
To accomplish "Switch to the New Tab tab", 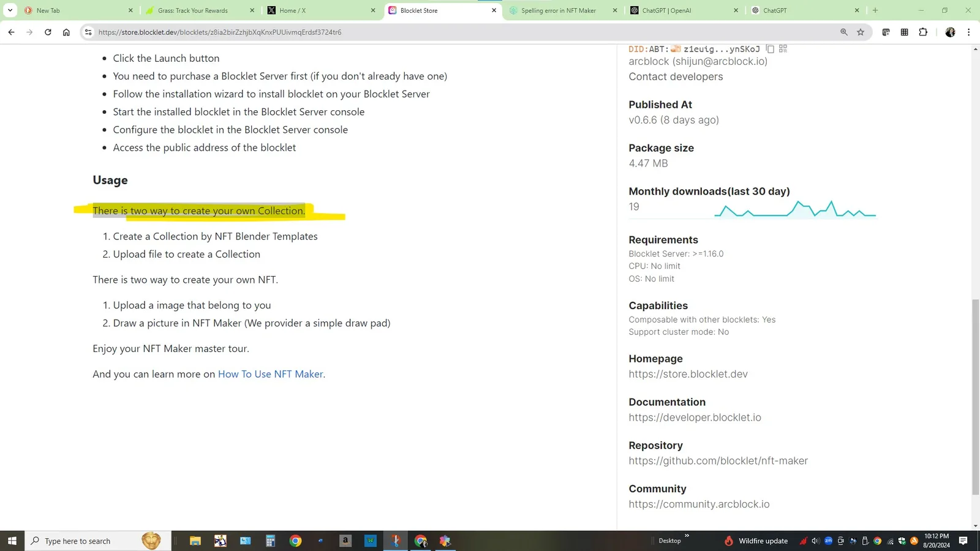I will tap(80, 10).
